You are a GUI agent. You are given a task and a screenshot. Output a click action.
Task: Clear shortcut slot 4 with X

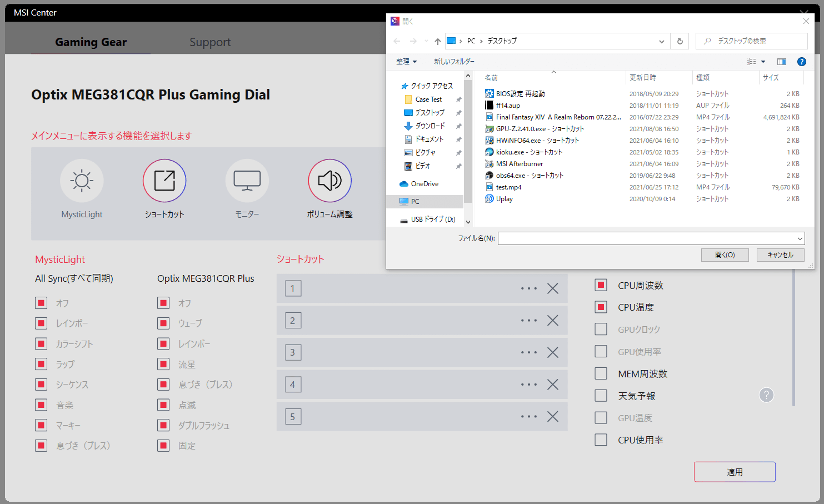coord(553,385)
